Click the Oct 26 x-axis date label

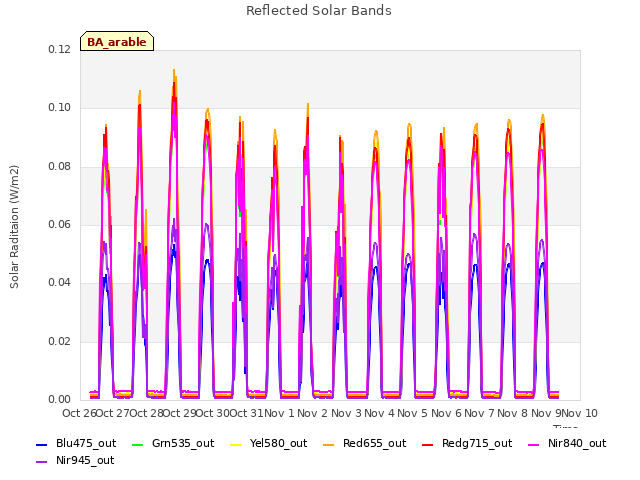coord(79,413)
